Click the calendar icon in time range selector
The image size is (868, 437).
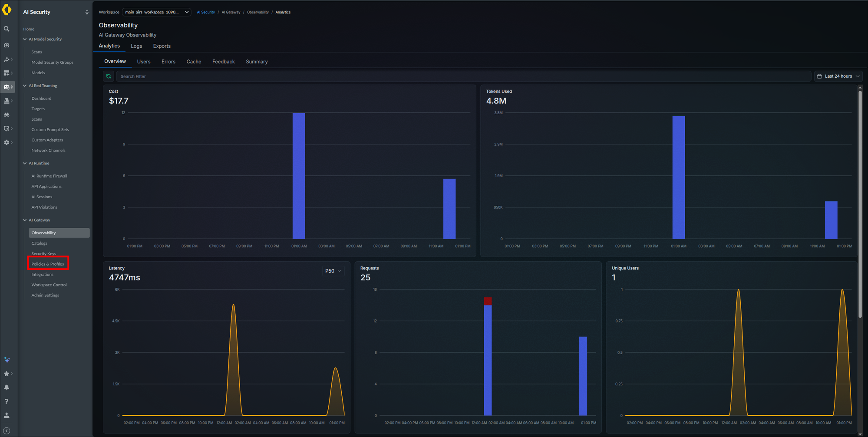tap(819, 76)
